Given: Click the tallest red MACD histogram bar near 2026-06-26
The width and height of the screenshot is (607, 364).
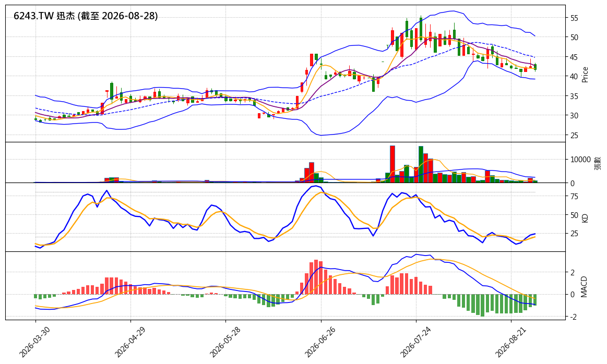Looking at the screenshot, I should coord(316,277).
